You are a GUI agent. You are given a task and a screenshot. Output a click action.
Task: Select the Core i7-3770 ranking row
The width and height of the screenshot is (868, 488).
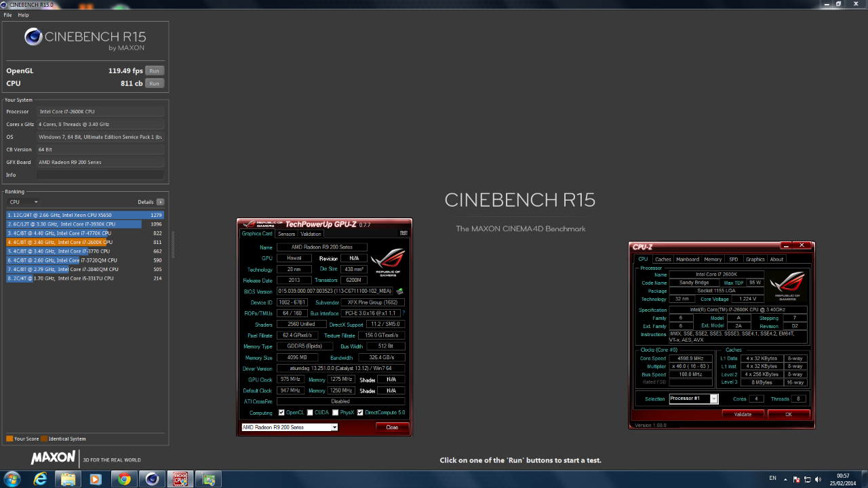point(85,251)
